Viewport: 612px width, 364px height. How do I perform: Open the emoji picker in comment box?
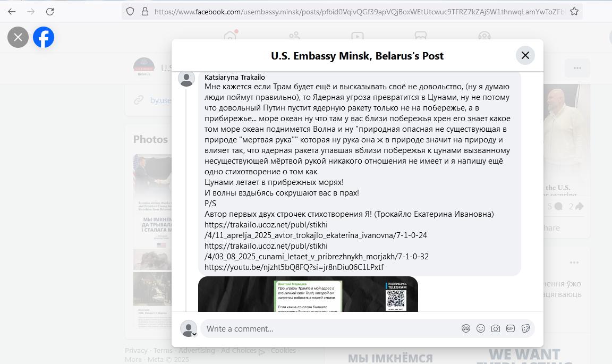coord(481,328)
